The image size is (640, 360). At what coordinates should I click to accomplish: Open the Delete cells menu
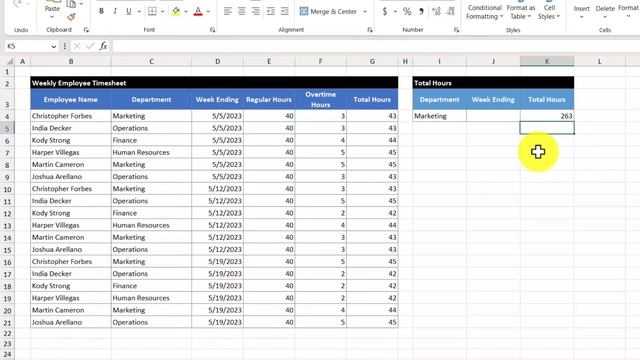tap(605, 11)
